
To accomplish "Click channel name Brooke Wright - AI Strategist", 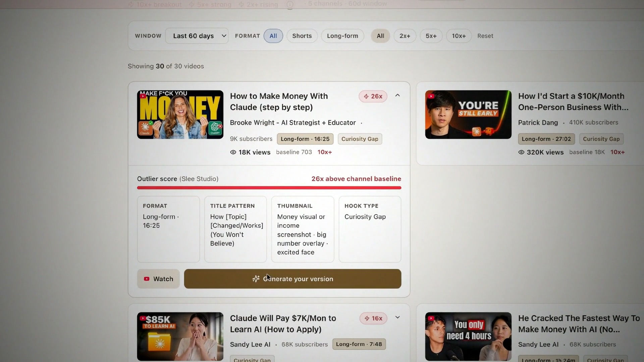I will [293, 123].
